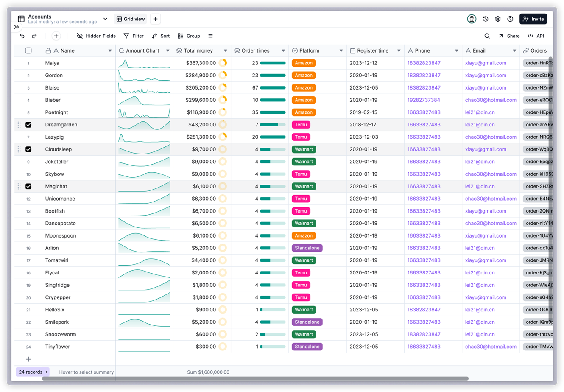The height and width of the screenshot is (392, 564).
Task: Uncheck the Cloudsleep row checkbox
Action: coord(28,149)
